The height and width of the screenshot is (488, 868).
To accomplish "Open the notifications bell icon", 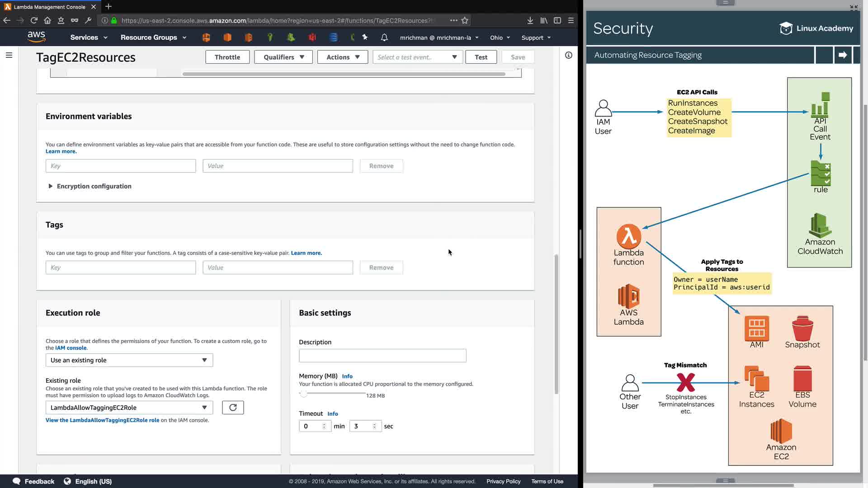I will [384, 38].
